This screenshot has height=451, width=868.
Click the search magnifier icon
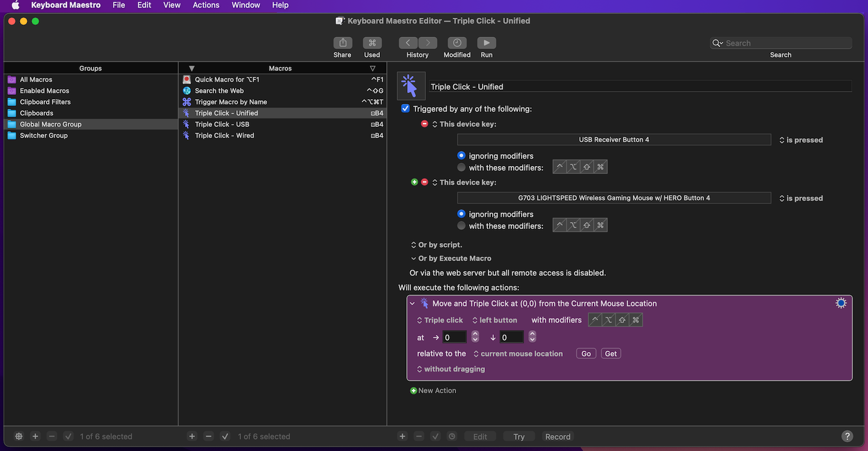tap(717, 43)
